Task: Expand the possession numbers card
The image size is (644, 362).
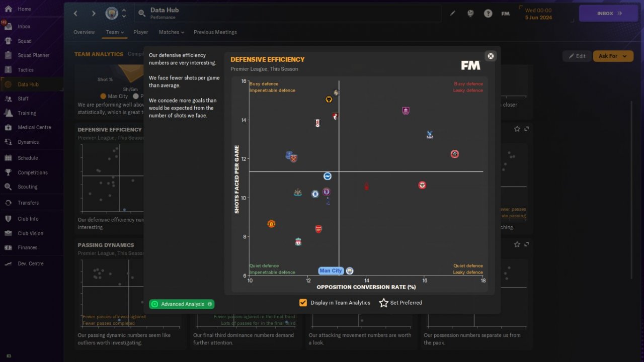Action: 526,244
